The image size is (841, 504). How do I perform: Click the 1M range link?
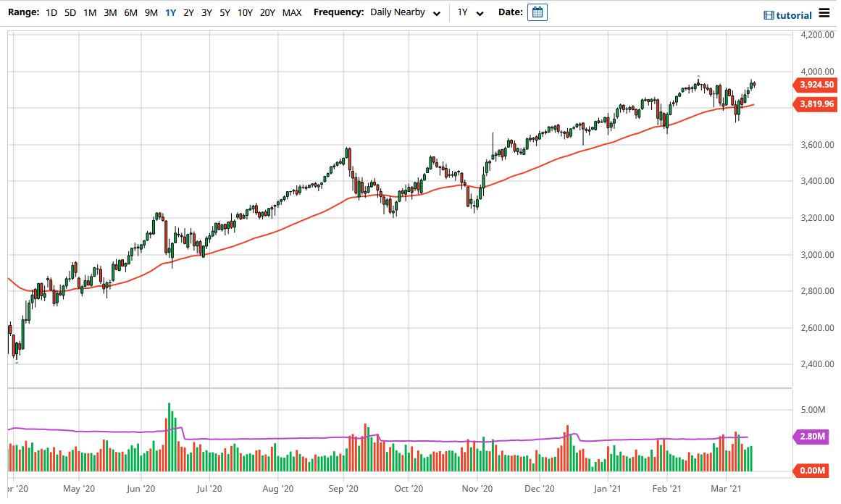pyautogui.click(x=90, y=12)
